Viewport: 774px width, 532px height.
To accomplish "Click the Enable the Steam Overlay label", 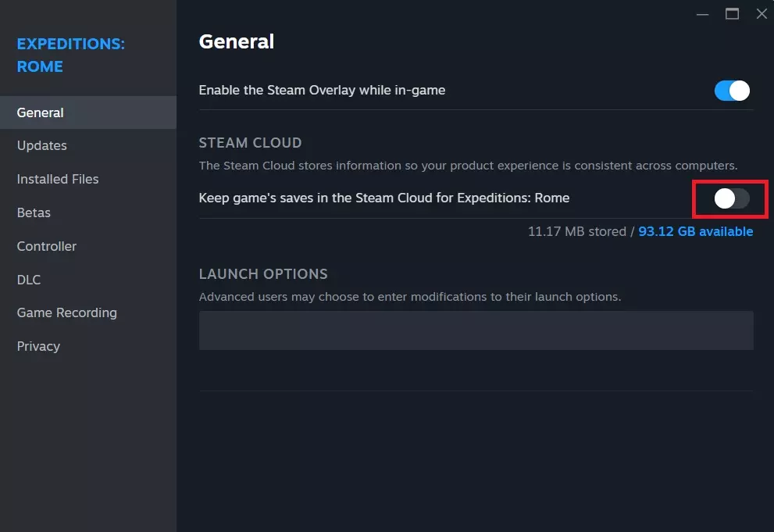I will click(x=322, y=90).
